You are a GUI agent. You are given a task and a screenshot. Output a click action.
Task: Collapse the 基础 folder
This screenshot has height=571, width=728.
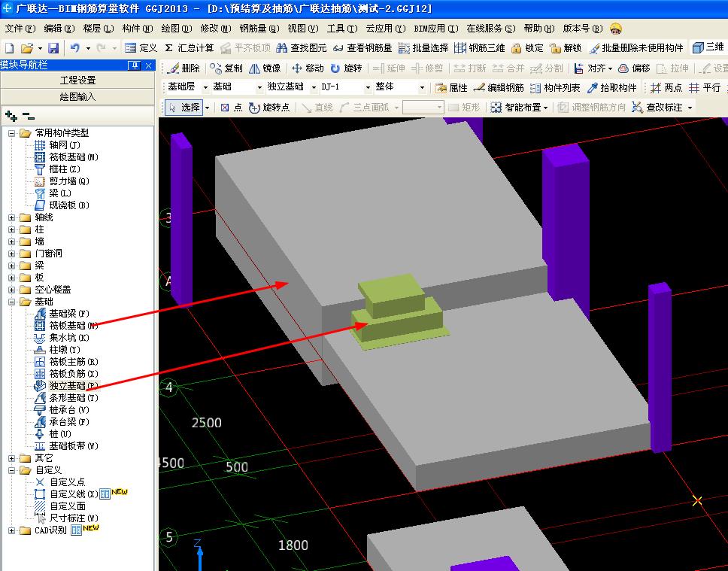click(x=11, y=302)
